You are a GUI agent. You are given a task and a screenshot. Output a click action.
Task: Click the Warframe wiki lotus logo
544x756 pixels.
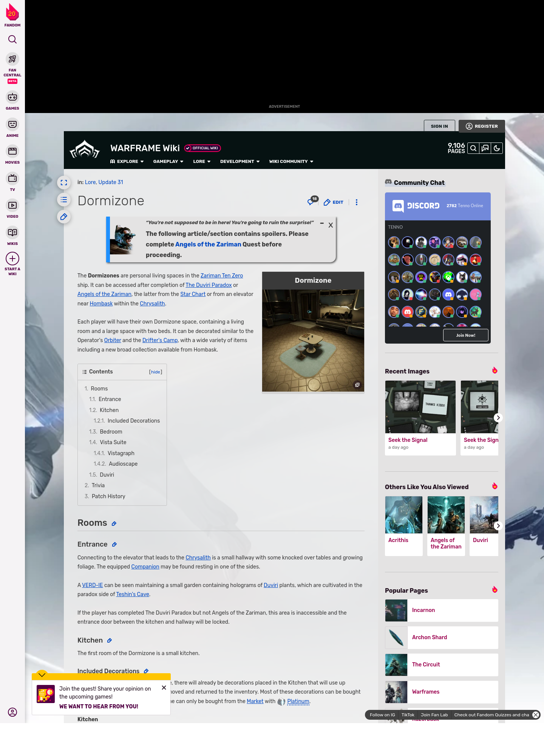tap(85, 149)
